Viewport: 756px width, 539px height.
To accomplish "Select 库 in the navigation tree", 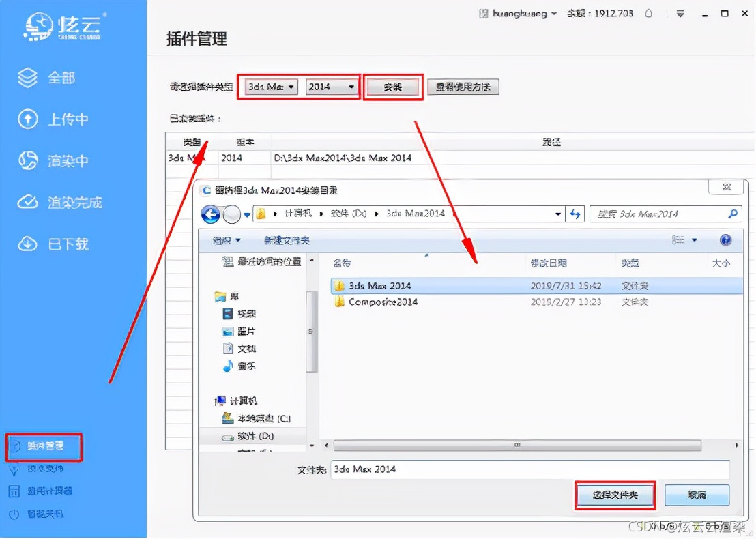I will [226, 296].
